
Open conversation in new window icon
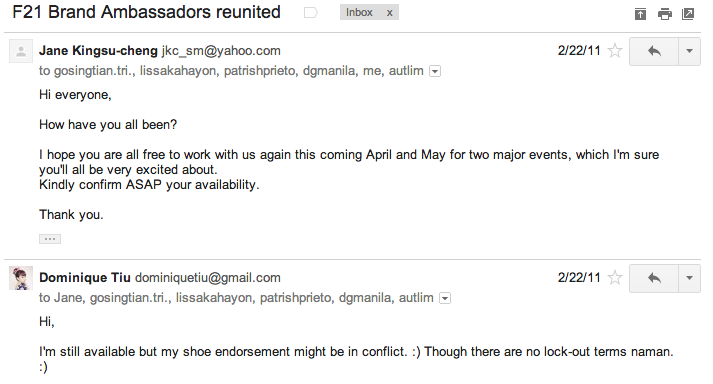pos(688,14)
